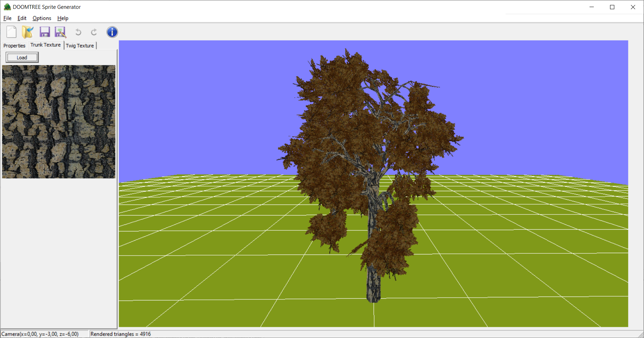
Task: Switch to the Properties tab
Action: (14, 45)
